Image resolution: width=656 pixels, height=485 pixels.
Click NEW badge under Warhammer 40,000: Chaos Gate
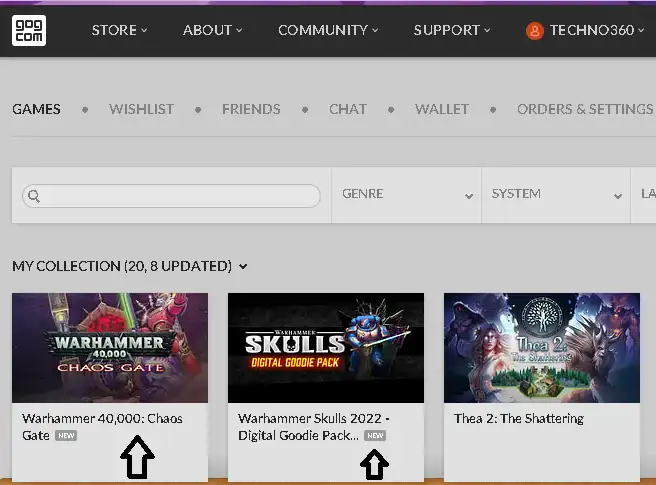pyautogui.click(x=66, y=436)
